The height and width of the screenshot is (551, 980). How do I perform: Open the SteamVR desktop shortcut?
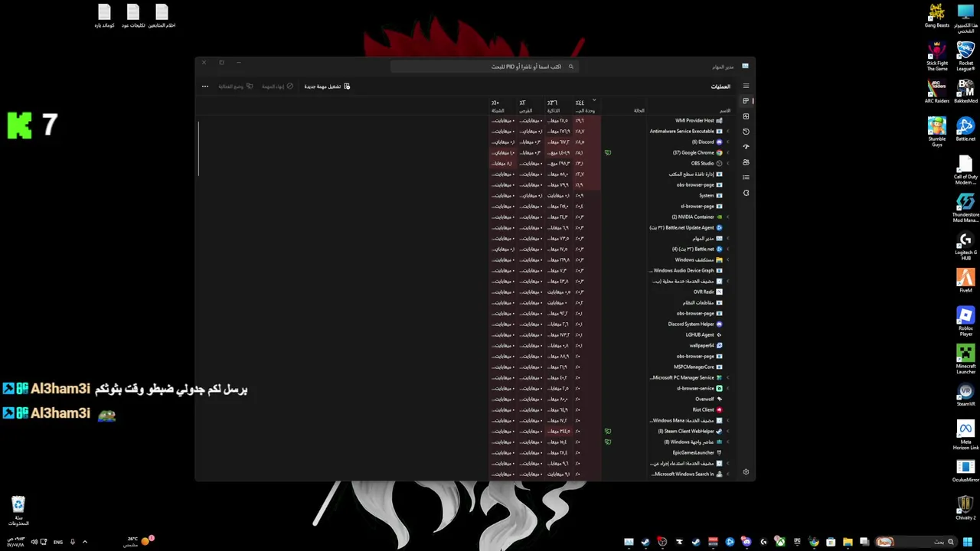pos(965,393)
